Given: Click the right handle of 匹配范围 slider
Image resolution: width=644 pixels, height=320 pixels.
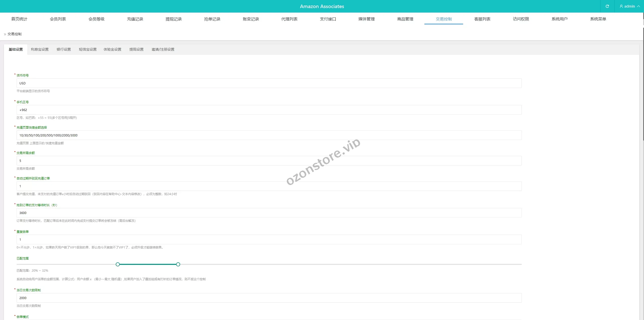Looking at the screenshot, I should pyautogui.click(x=178, y=264).
